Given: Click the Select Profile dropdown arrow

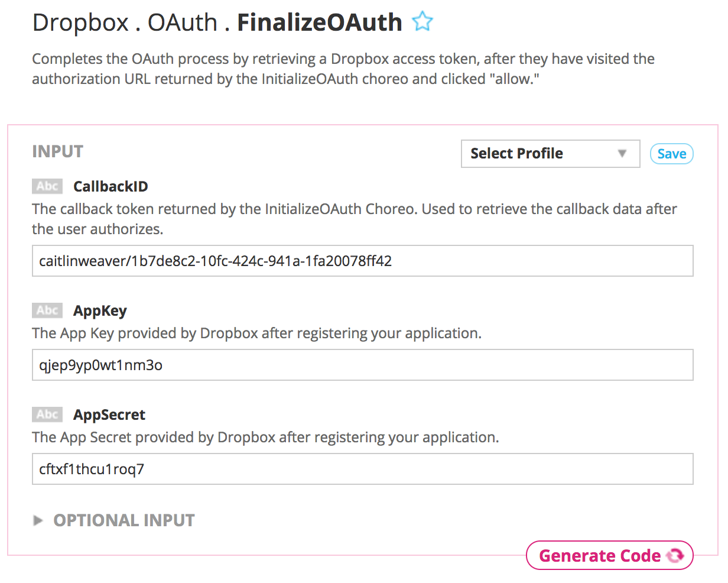Looking at the screenshot, I should click(x=622, y=154).
